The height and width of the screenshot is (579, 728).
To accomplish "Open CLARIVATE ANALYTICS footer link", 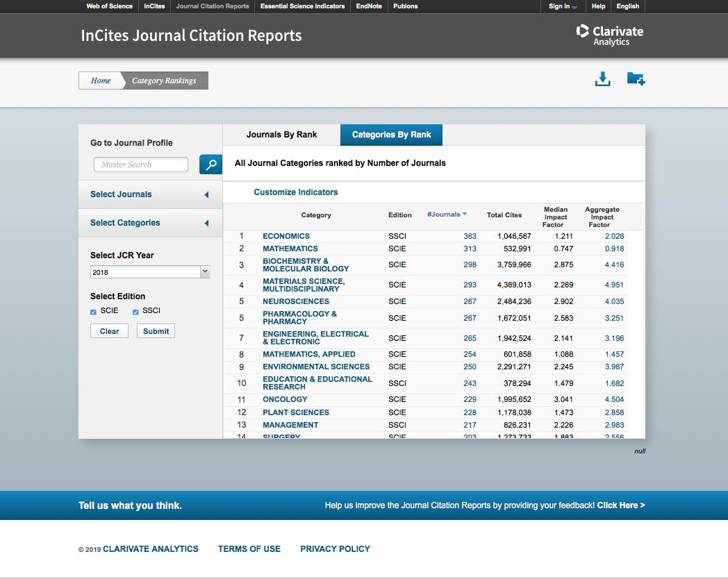I will pos(151,549).
